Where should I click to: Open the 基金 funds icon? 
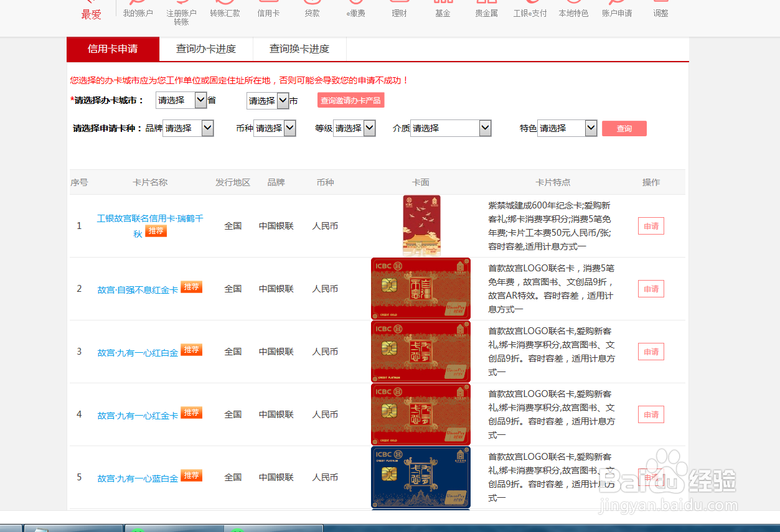pos(443,9)
